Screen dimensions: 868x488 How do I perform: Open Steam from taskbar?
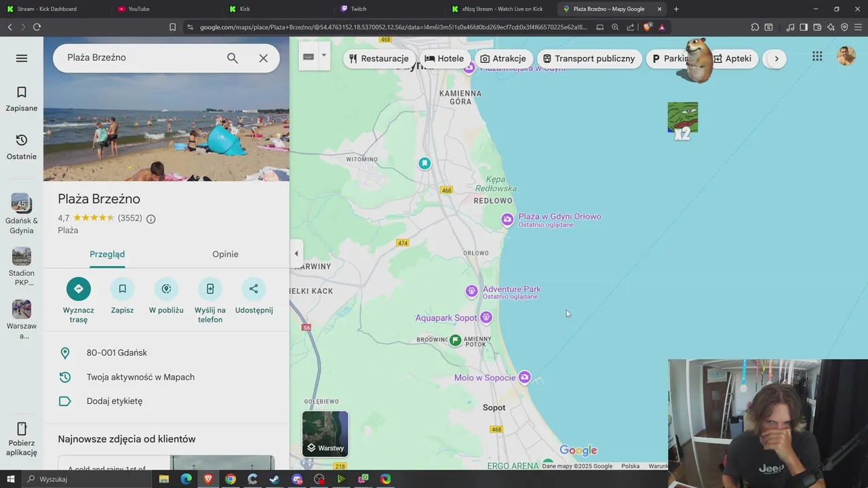coord(275,479)
